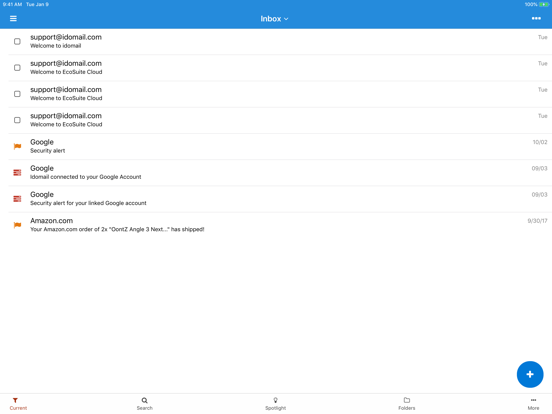
Task: Click red icon on Idomail connected email
Action: tap(17, 172)
